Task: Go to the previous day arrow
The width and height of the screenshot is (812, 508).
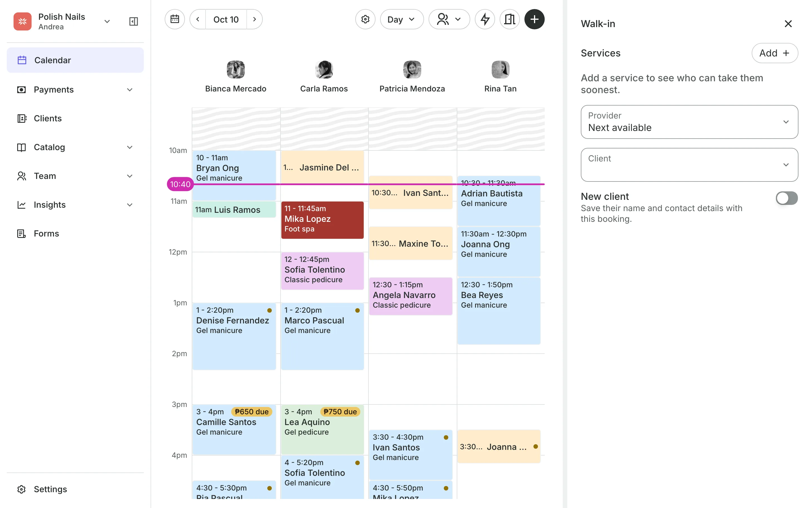Action: click(x=198, y=19)
